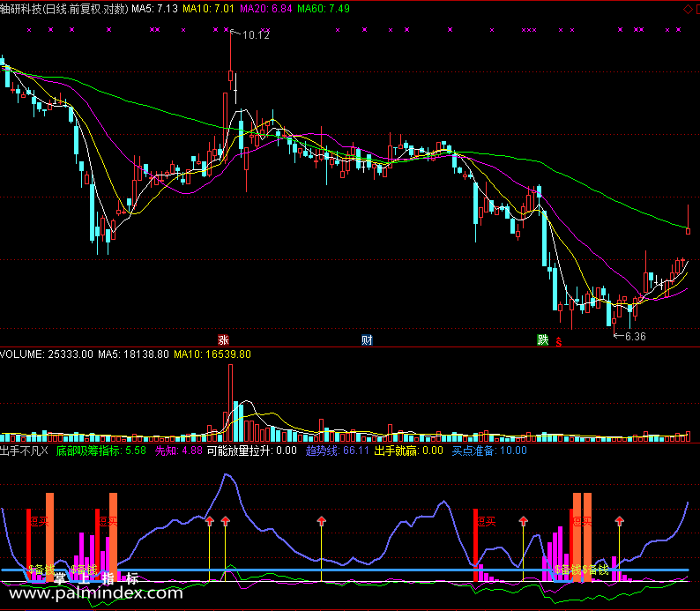This screenshot has height=611, width=700.
Task: Click the 出手不凡 indicator name
Action: (24, 451)
